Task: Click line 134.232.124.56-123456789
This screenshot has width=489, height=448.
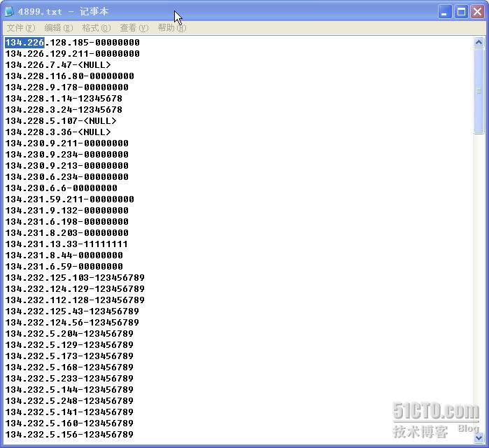Action: [72, 323]
